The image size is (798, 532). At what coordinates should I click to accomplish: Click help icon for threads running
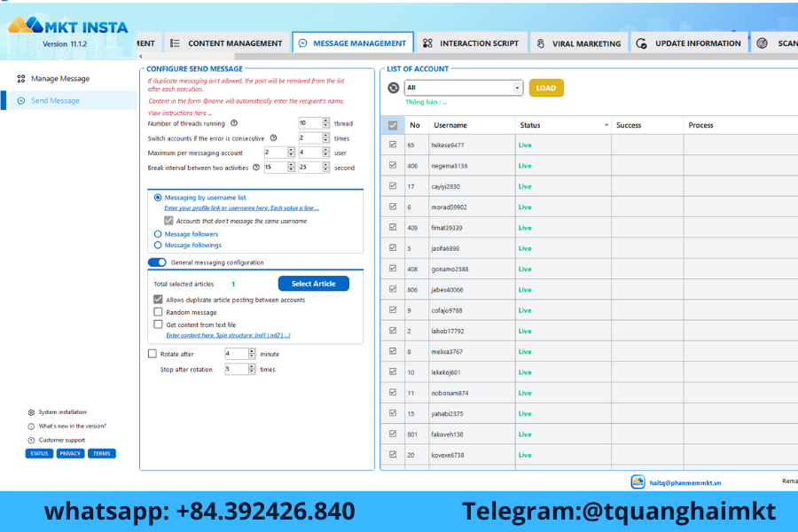[234, 123]
